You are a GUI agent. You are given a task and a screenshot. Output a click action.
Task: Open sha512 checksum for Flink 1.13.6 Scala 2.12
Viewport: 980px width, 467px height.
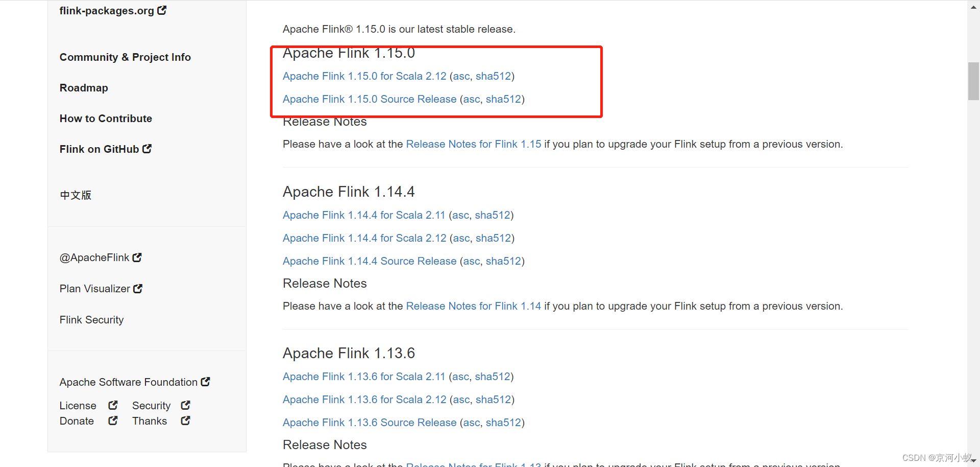(x=494, y=400)
